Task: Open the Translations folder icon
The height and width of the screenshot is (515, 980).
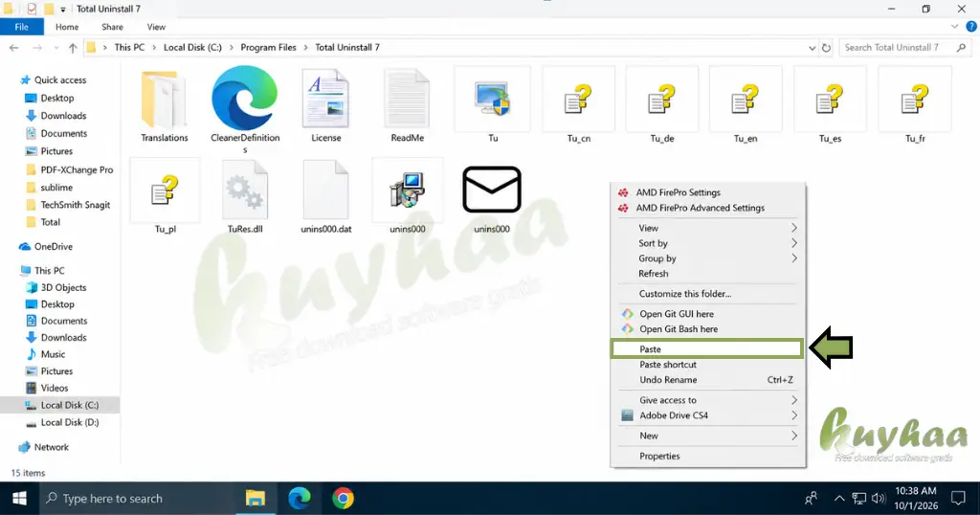Action: pos(164,99)
